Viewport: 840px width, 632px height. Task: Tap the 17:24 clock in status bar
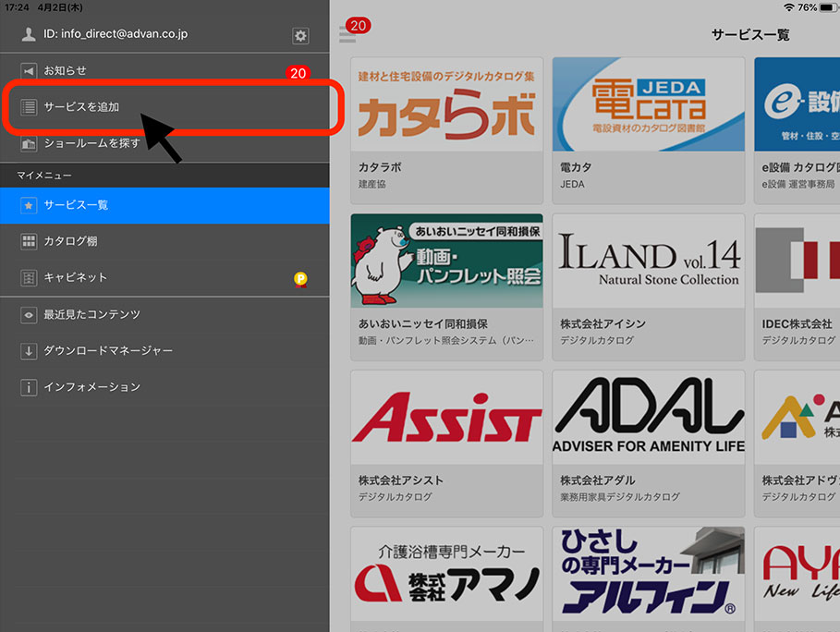(x=17, y=7)
